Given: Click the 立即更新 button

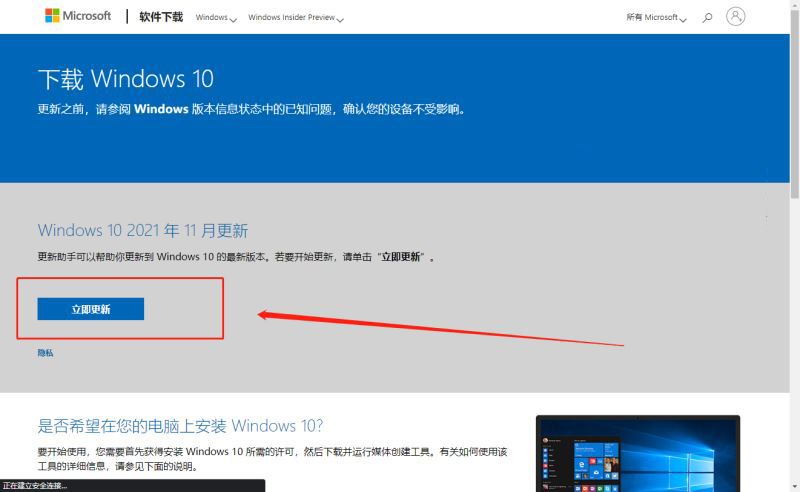Looking at the screenshot, I should 91,309.
